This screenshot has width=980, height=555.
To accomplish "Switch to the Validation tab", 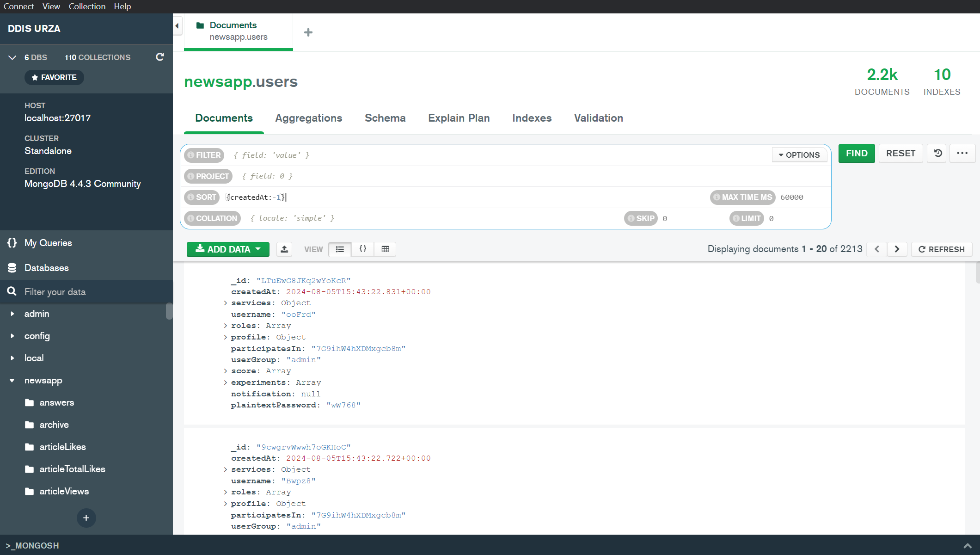I will pos(599,118).
